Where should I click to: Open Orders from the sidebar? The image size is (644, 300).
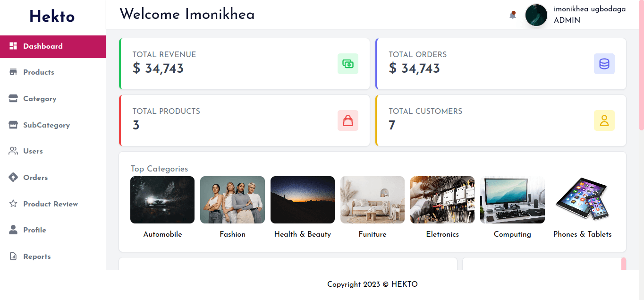[x=35, y=178]
